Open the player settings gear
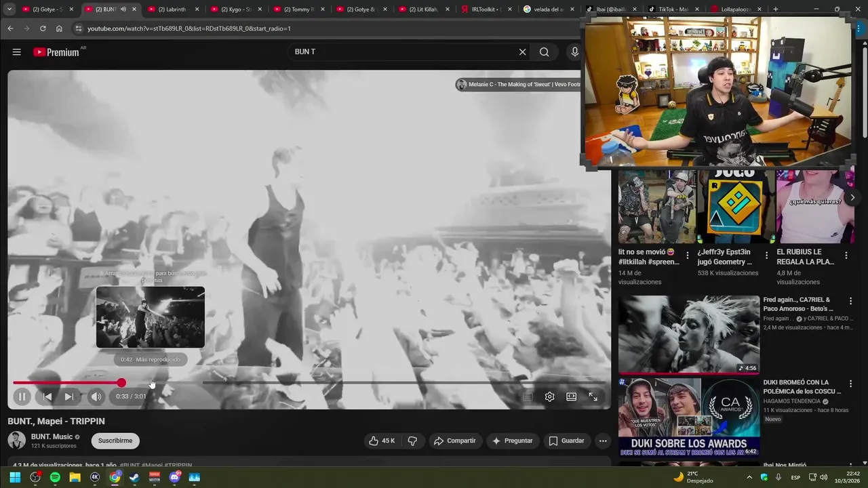 click(x=549, y=396)
